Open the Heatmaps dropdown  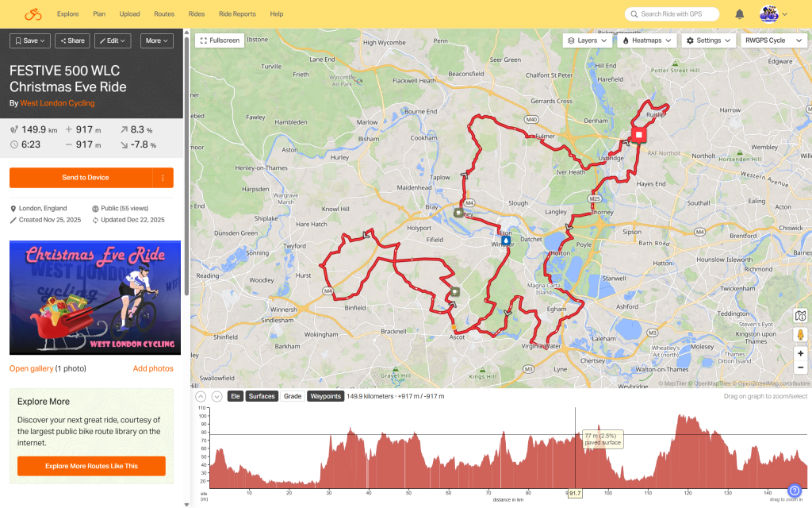coord(647,40)
